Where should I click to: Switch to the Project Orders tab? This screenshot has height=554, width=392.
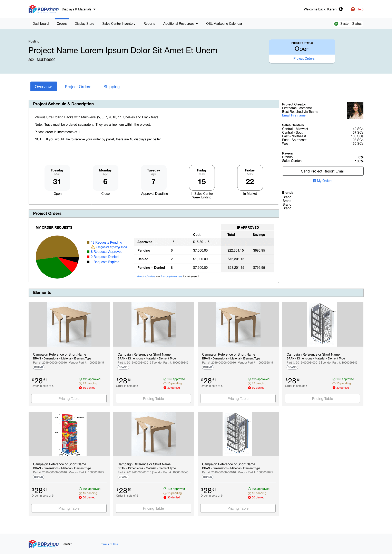(78, 87)
